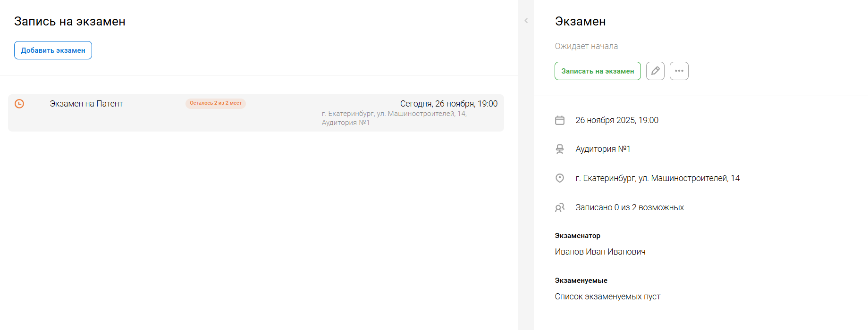Click the Осталось 2 из 2 мест badge
The height and width of the screenshot is (330, 868).
(x=216, y=103)
